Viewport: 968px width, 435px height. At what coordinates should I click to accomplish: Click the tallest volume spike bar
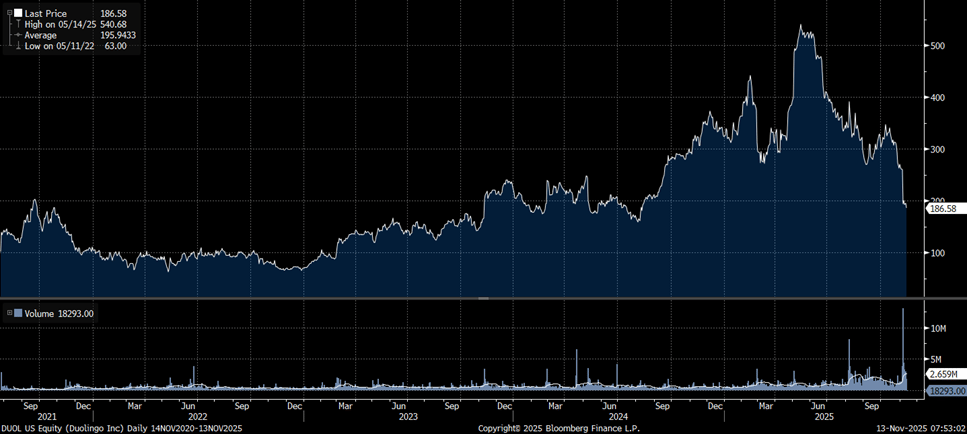click(x=903, y=349)
